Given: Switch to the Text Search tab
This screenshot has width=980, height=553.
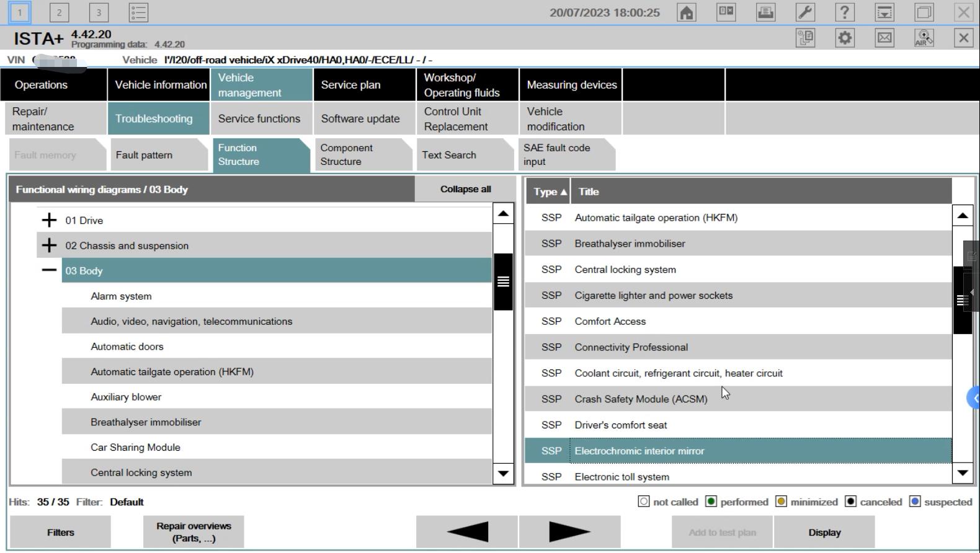Looking at the screenshot, I should (x=465, y=155).
